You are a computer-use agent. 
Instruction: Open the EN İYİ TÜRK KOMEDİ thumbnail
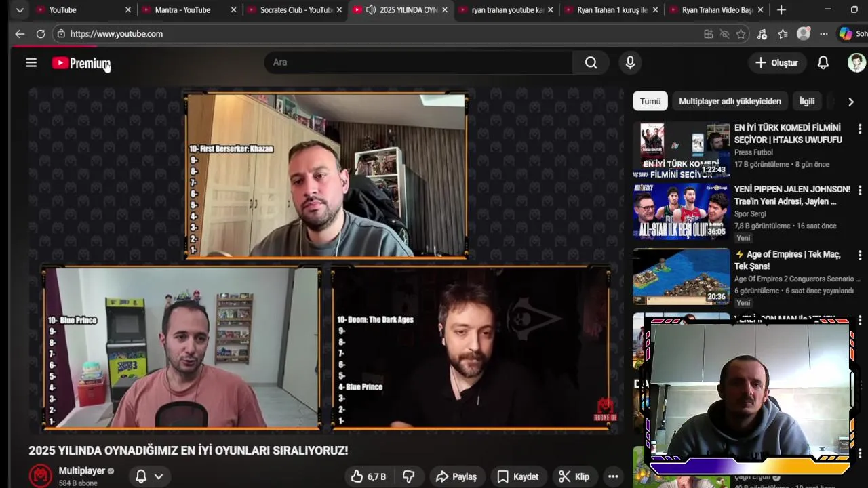(x=682, y=150)
